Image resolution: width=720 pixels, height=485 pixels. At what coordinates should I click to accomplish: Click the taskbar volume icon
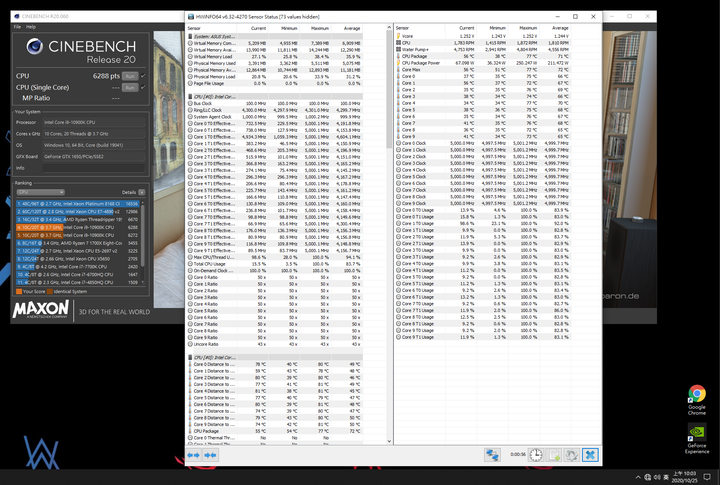657,477
